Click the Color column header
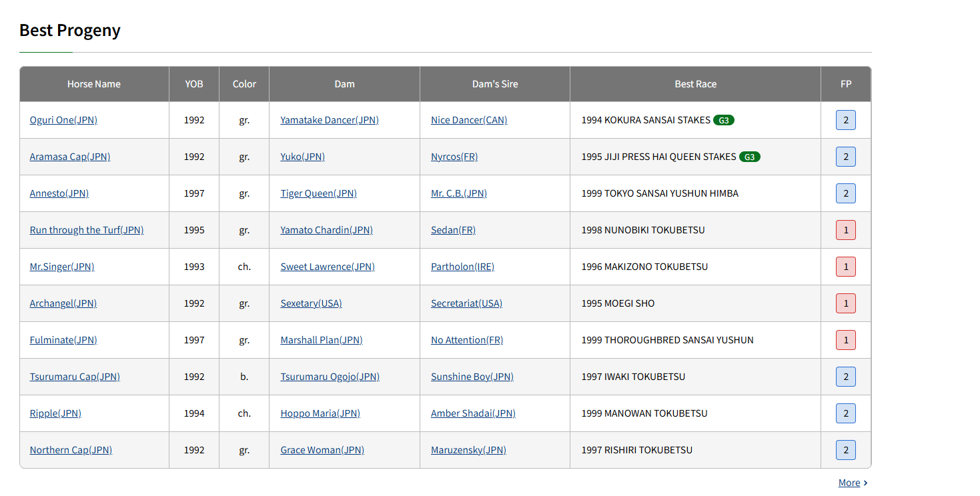The width and height of the screenshot is (980, 496). pyautogui.click(x=244, y=84)
